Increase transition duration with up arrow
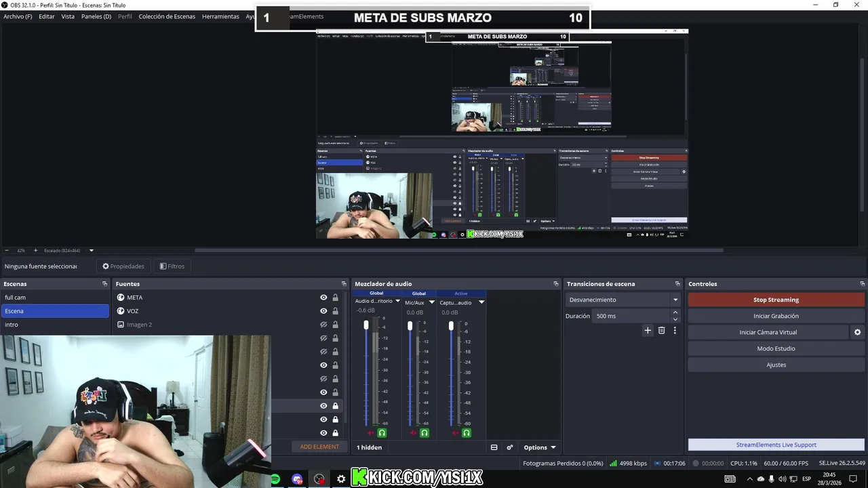This screenshot has width=868, height=488. [675, 312]
